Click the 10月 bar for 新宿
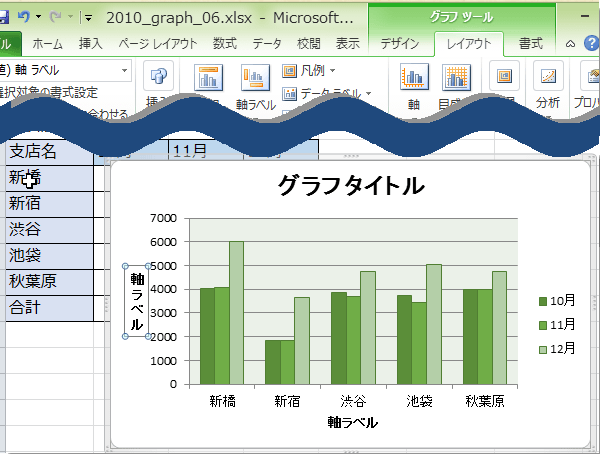Screen dimensions: 600x454 pos(272,362)
